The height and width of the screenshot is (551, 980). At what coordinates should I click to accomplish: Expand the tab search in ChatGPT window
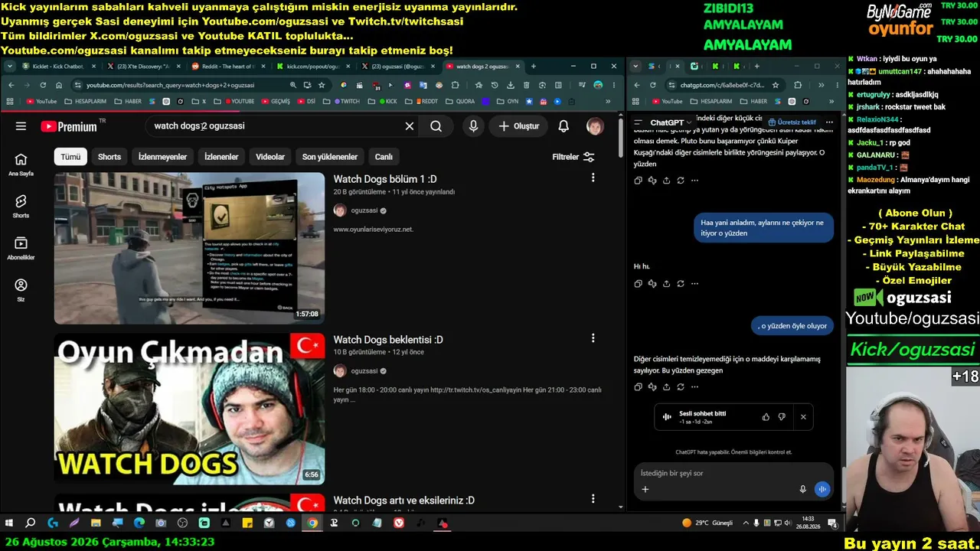[x=635, y=66]
